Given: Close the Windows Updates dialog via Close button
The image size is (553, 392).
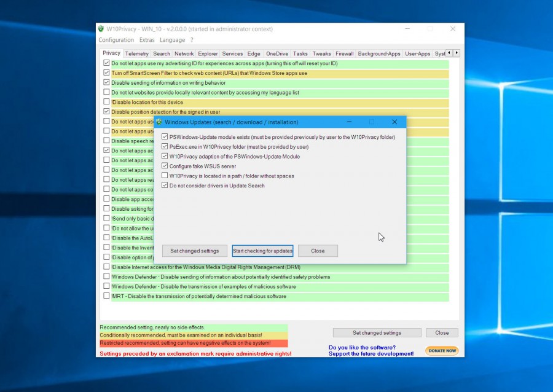Looking at the screenshot, I should tap(318, 251).
